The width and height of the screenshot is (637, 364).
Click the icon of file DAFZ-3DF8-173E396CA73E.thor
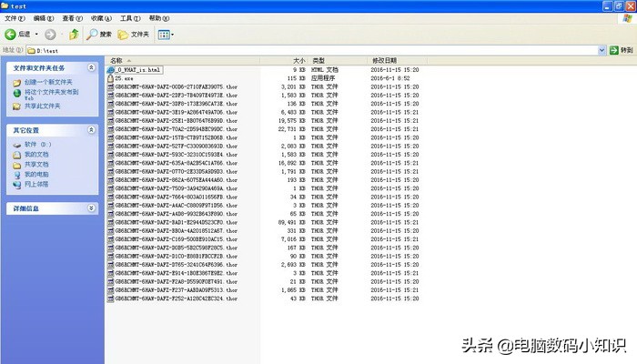click(110, 104)
